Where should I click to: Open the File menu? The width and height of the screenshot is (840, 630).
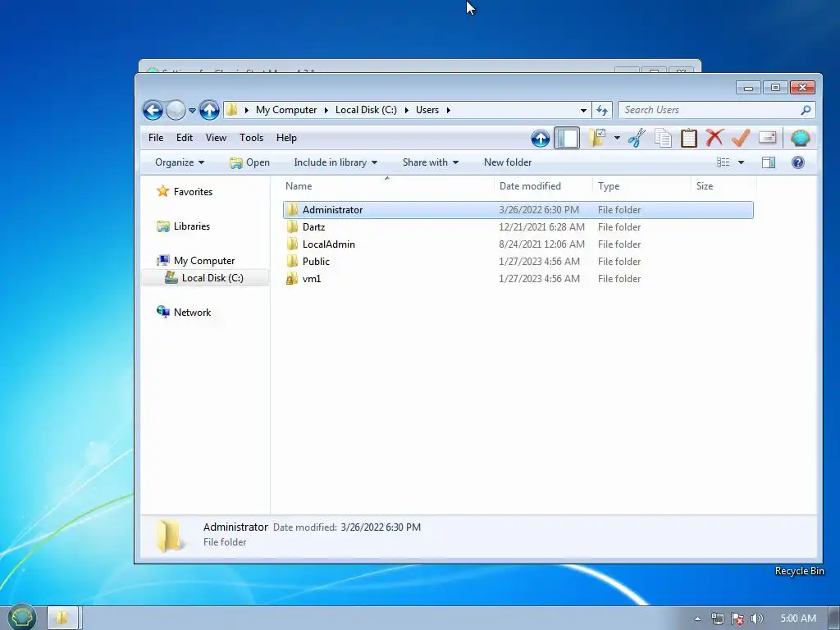point(156,138)
